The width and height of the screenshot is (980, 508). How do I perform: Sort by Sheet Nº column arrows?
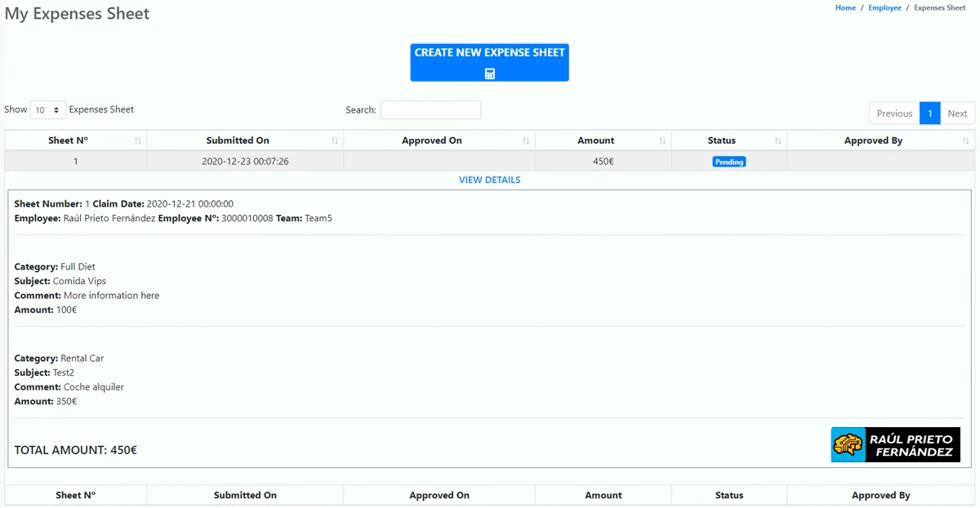[138, 141]
